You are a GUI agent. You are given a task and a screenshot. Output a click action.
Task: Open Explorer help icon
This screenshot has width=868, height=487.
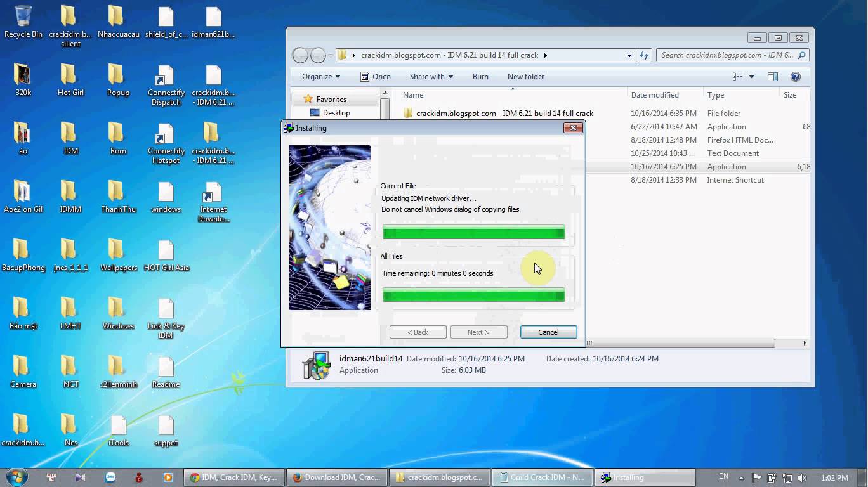[x=795, y=77]
